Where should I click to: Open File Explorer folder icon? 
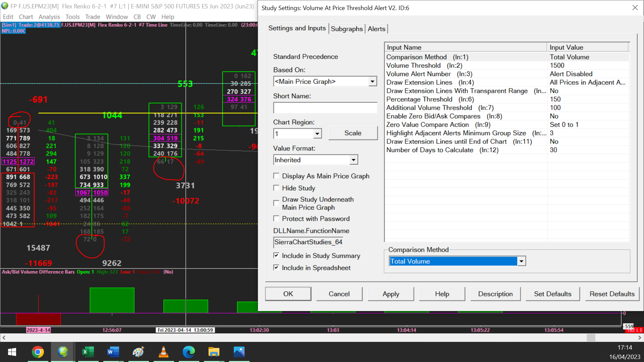(x=214, y=352)
